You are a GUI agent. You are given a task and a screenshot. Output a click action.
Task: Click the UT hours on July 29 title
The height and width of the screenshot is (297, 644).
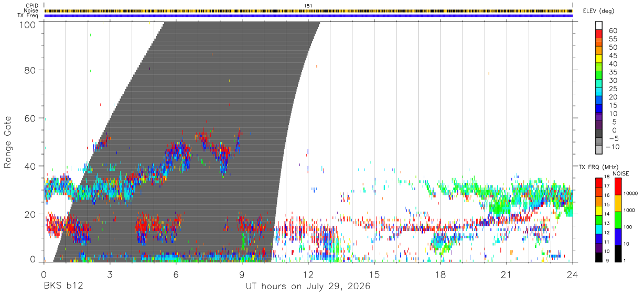pyautogui.click(x=308, y=287)
